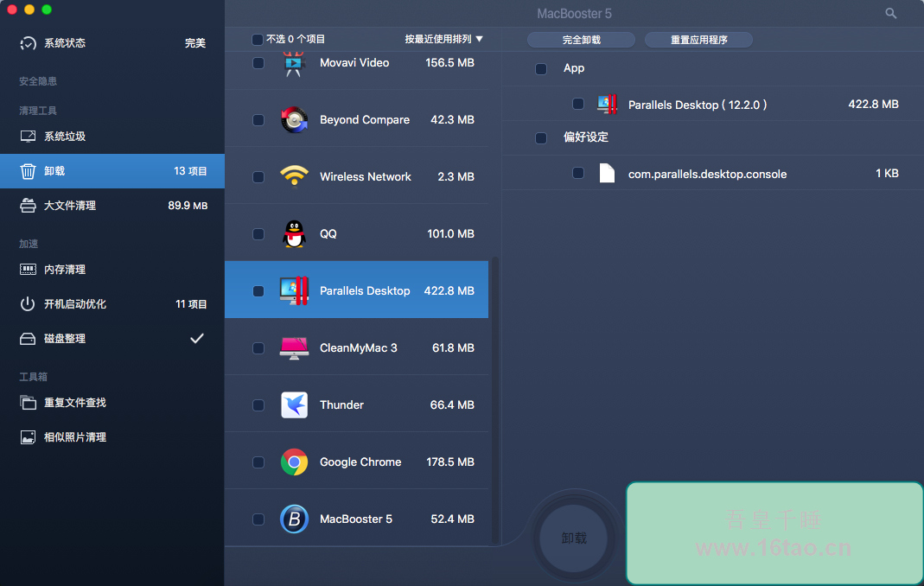This screenshot has height=586, width=924.
Task: Click the round 卸载 button
Action: 574,538
